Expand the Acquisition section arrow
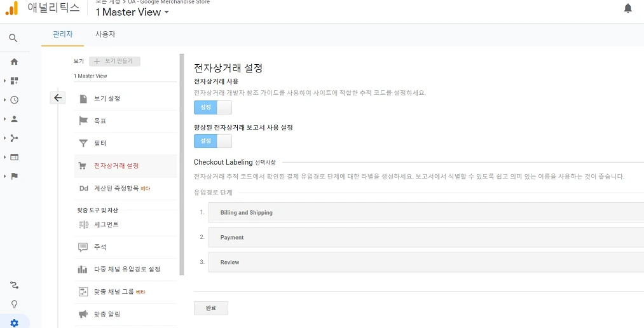Viewport: 644px width, 328px height. 4,138
